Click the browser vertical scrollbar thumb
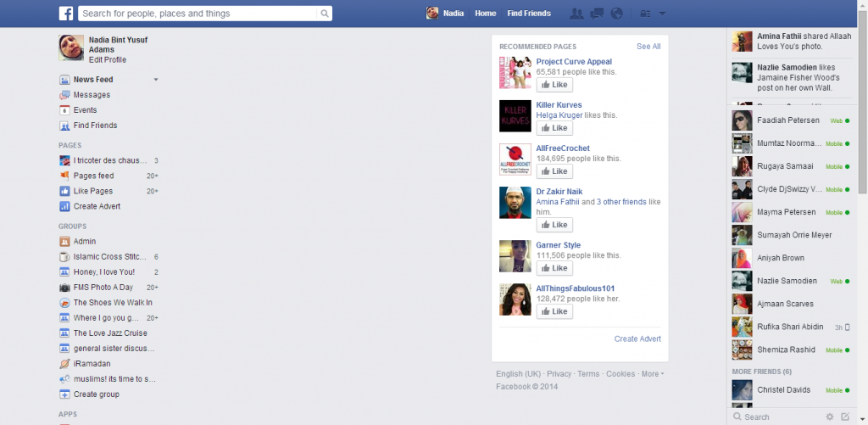This screenshot has width=868, height=425. click(862, 102)
